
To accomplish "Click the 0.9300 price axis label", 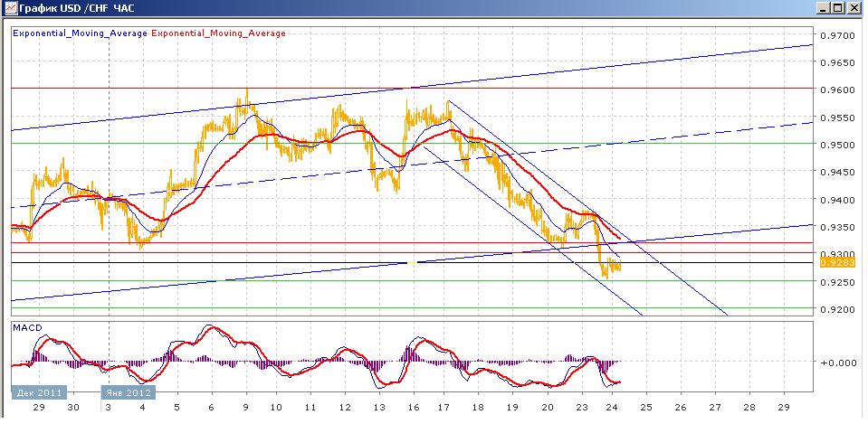I will [837, 254].
